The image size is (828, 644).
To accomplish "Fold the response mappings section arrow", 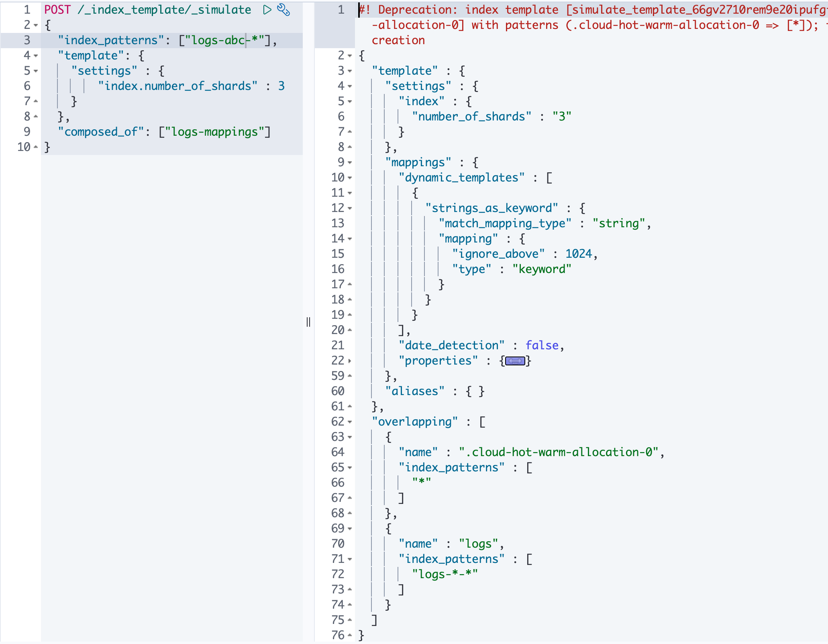I will click(x=350, y=163).
